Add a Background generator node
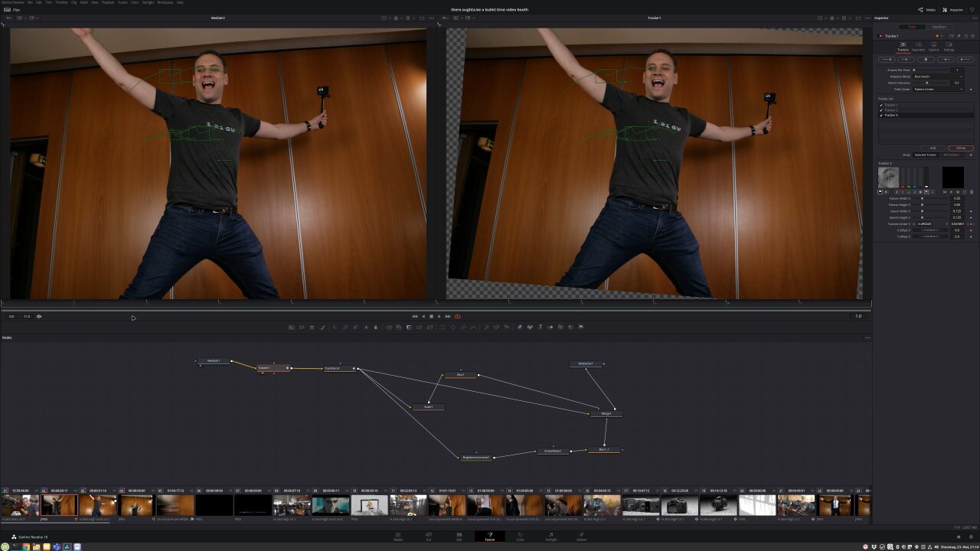 292,327
